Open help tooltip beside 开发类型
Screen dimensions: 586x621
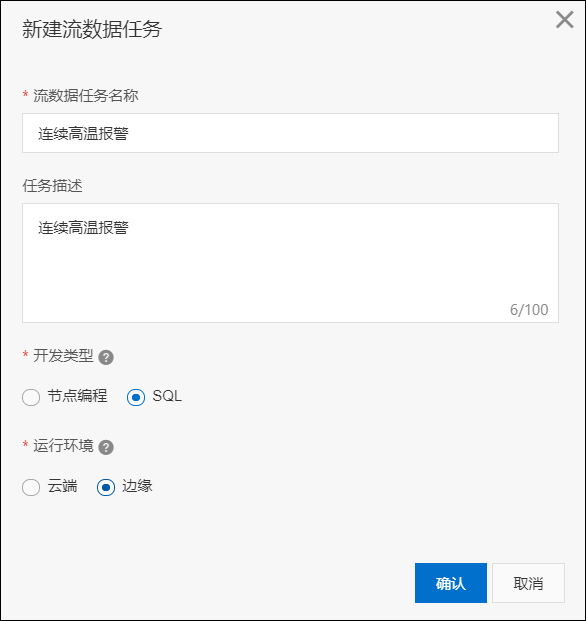click(106, 357)
